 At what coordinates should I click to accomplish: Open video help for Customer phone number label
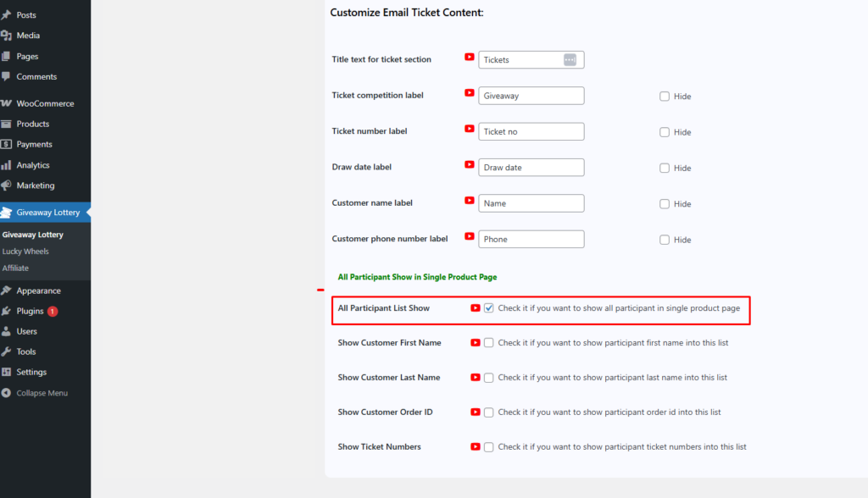(x=470, y=237)
